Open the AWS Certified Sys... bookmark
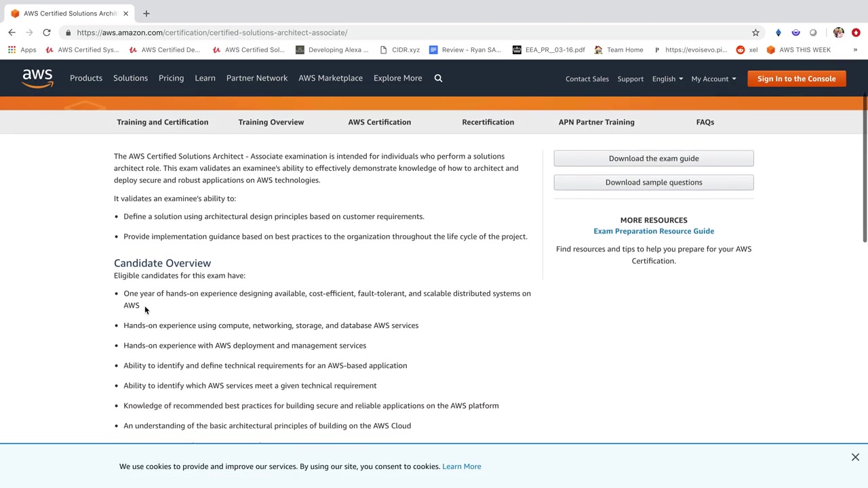 tap(82, 49)
